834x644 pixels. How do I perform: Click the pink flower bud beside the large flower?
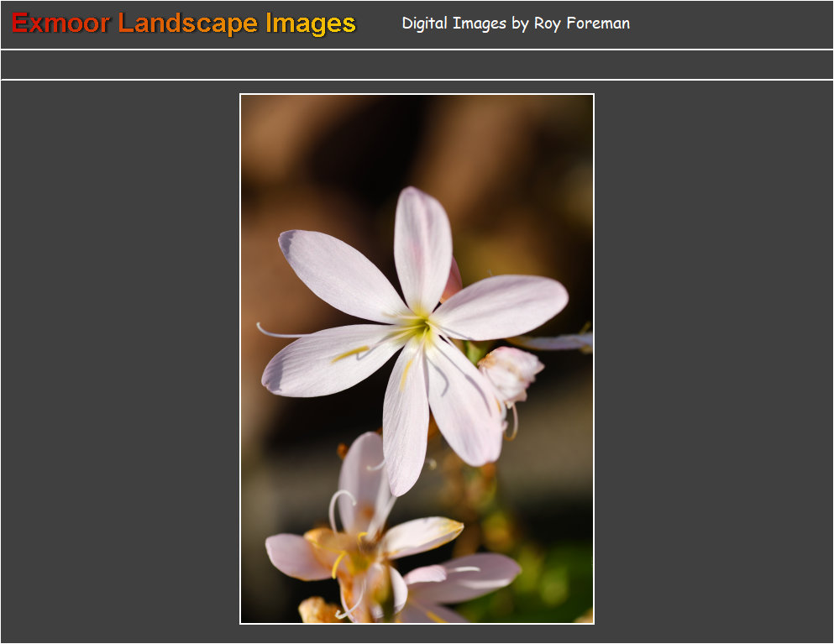coord(512,371)
